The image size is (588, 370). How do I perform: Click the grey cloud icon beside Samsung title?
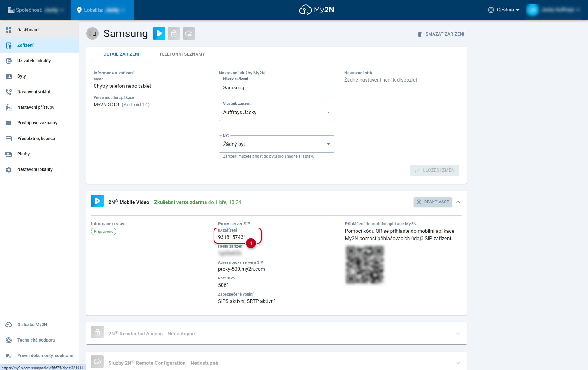point(189,33)
